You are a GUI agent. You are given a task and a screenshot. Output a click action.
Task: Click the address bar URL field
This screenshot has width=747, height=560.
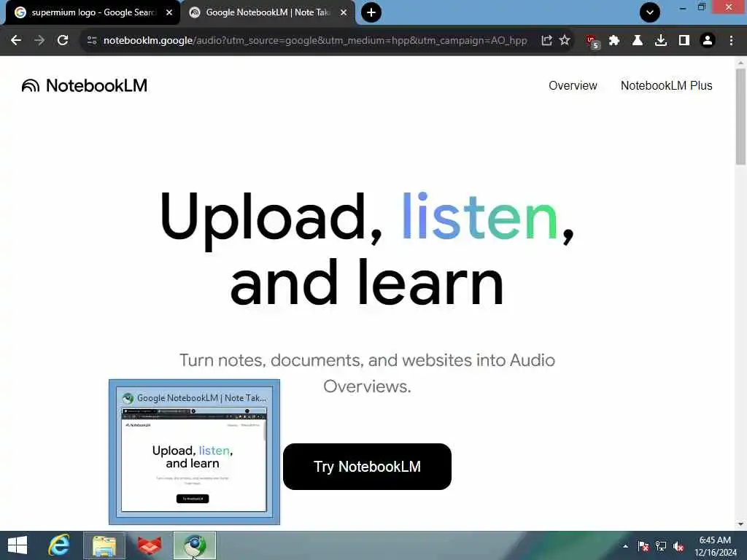[315, 41]
